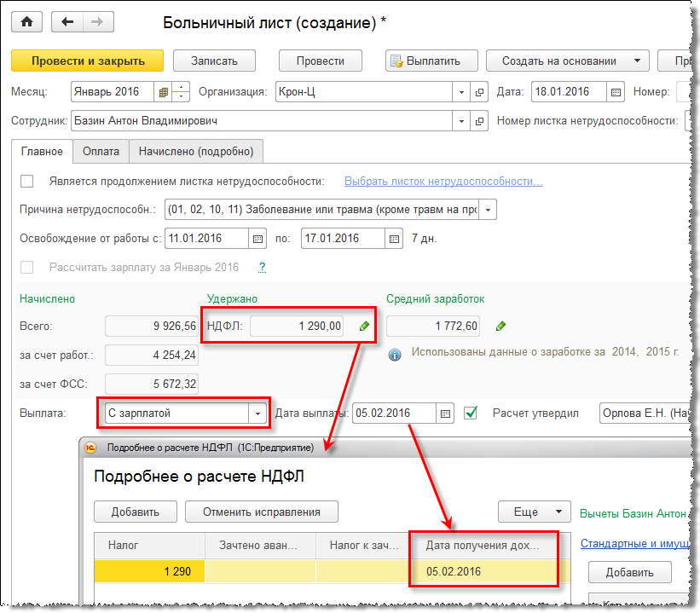700x613 pixels.
Task: Switch to the Оплата tab
Action: [100, 151]
